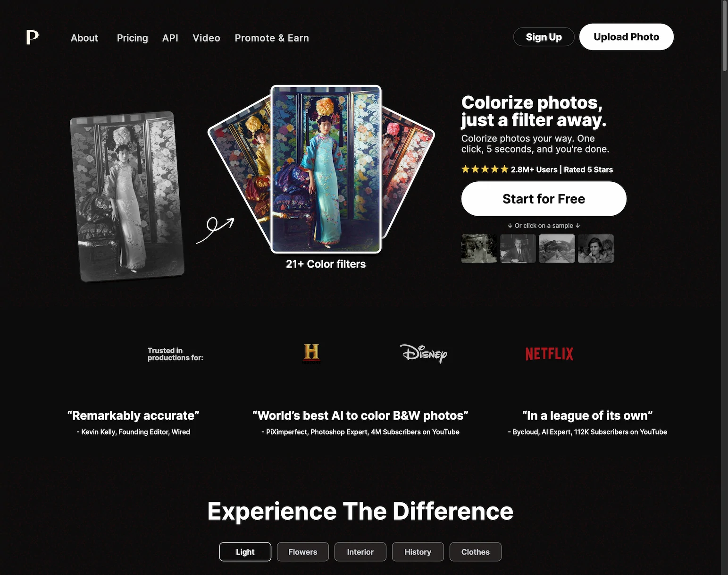Choose the first sample photo of a woman
This screenshot has height=575, width=728.
[x=479, y=248]
